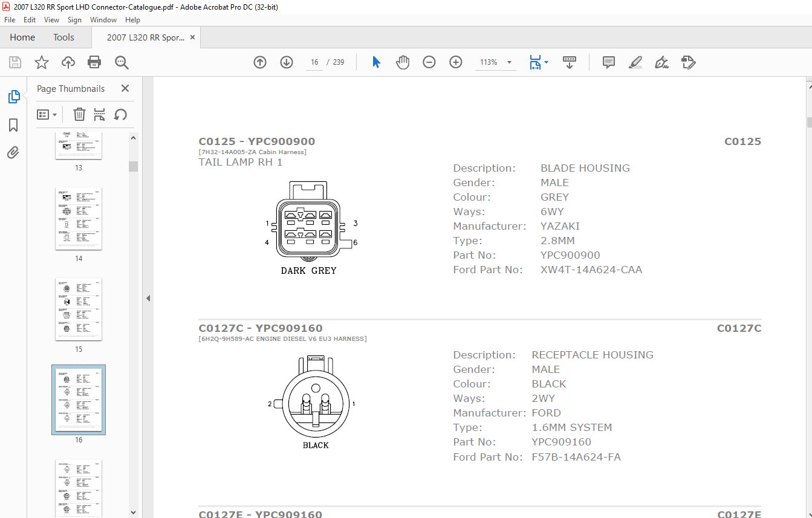Image resolution: width=812 pixels, height=518 pixels.
Task: Switch to the Tools tab
Action: (63, 37)
